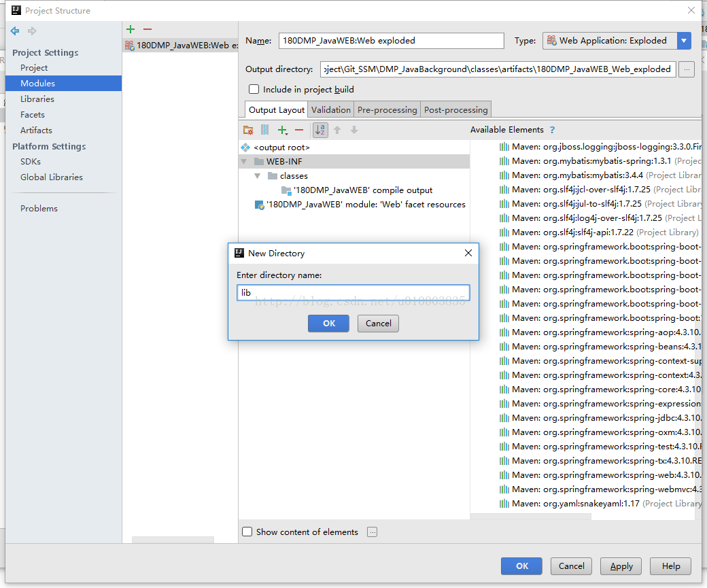Click the Name input field
The width and height of the screenshot is (707, 588).
click(x=391, y=41)
